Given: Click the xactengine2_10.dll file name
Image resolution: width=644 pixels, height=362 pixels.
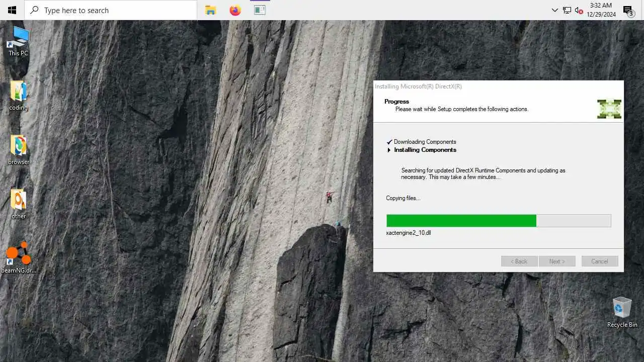Looking at the screenshot, I should [x=409, y=233].
